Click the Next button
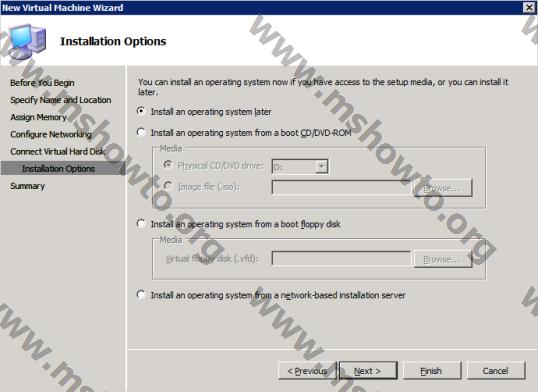Screen dimensions: 538x392 tap(368, 371)
